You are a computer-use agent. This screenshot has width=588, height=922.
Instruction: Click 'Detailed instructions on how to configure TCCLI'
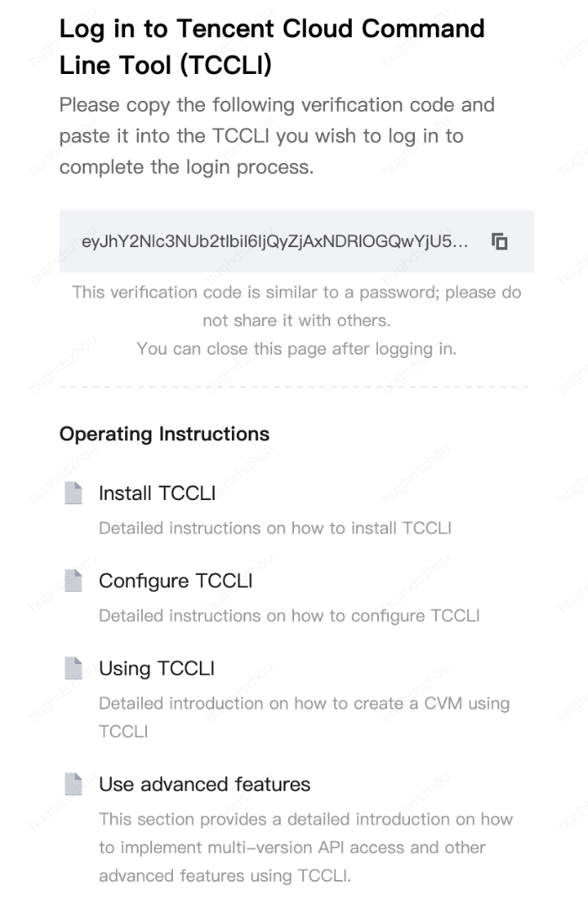pos(289,615)
